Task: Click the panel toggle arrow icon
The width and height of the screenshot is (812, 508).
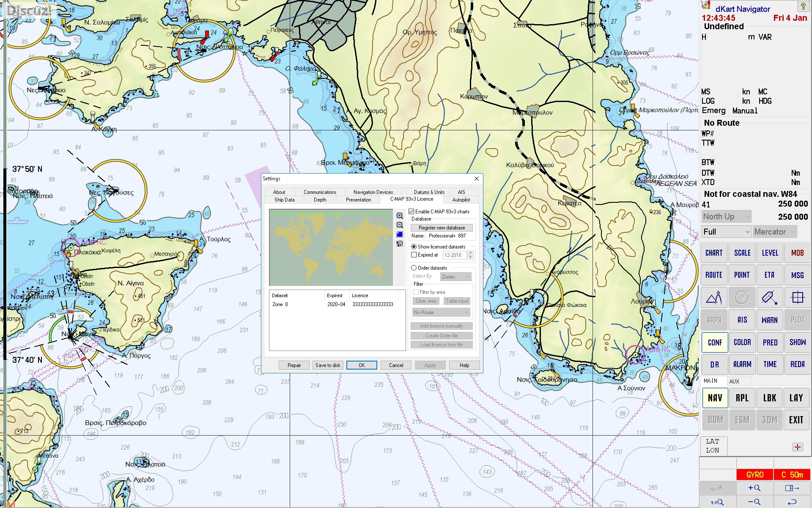Action: coord(792,488)
